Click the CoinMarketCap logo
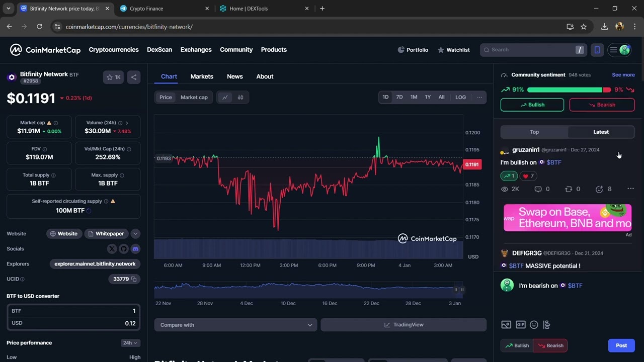The height and width of the screenshot is (362, 644). tap(45, 50)
